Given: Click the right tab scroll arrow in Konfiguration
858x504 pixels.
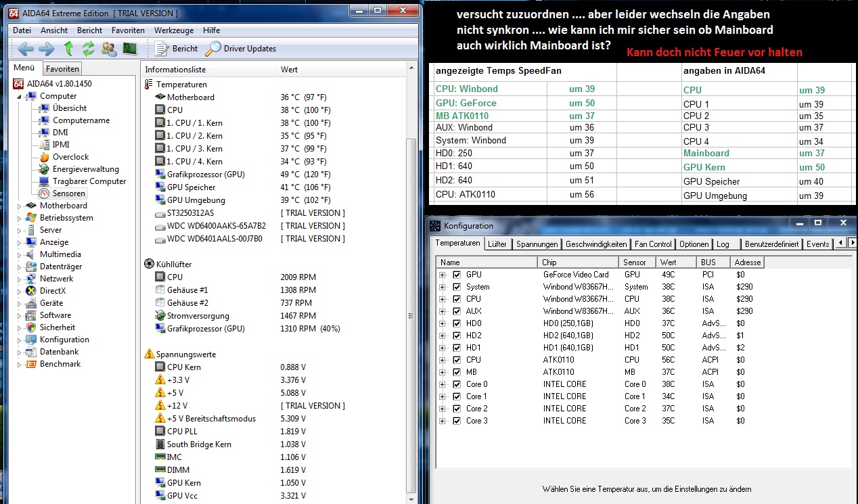Looking at the screenshot, I should (x=853, y=243).
